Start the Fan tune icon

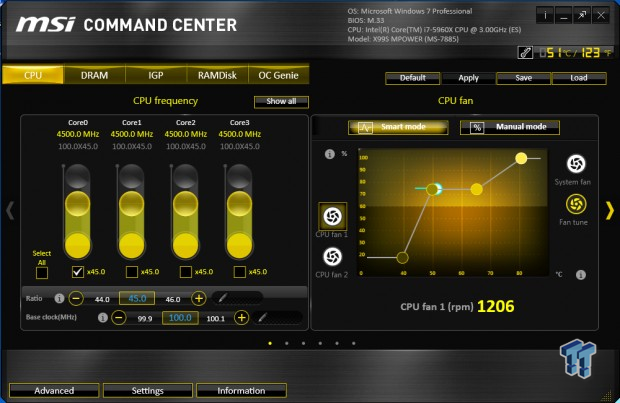[x=576, y=204]
